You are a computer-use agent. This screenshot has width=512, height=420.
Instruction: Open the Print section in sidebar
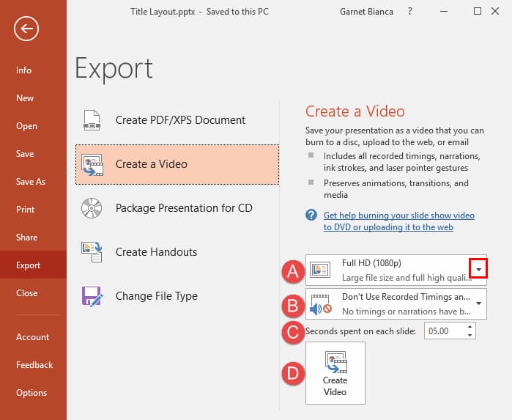pyautogui.click(x=26, y=210)
